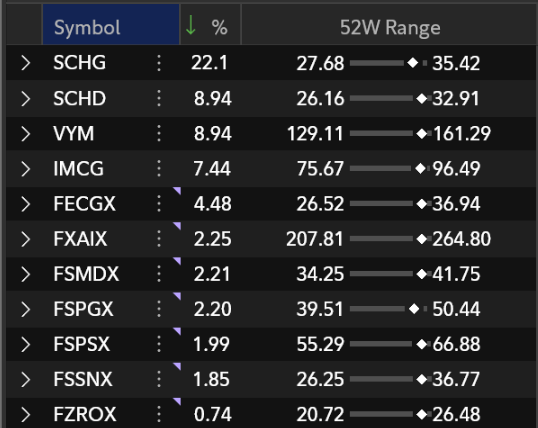This screenshot has height=428, width=538.
Task: Click the FSPGX 52-week range bar
Action: [x=388, y=309]
